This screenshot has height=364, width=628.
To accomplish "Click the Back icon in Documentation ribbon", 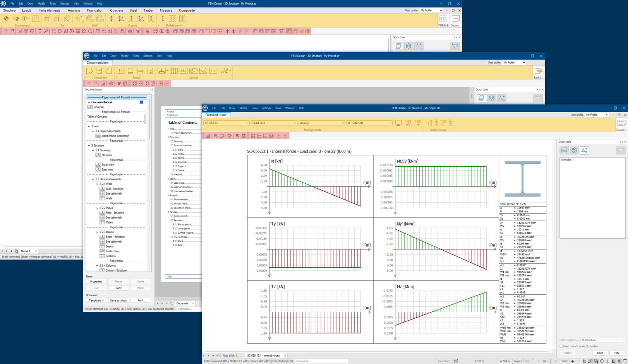I will click(538, 72).
